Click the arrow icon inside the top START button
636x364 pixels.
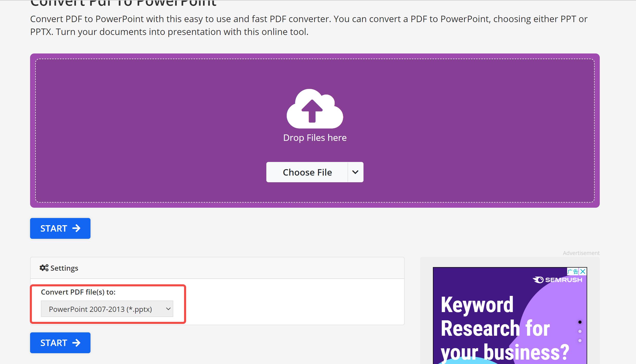(x=76, y=228)
